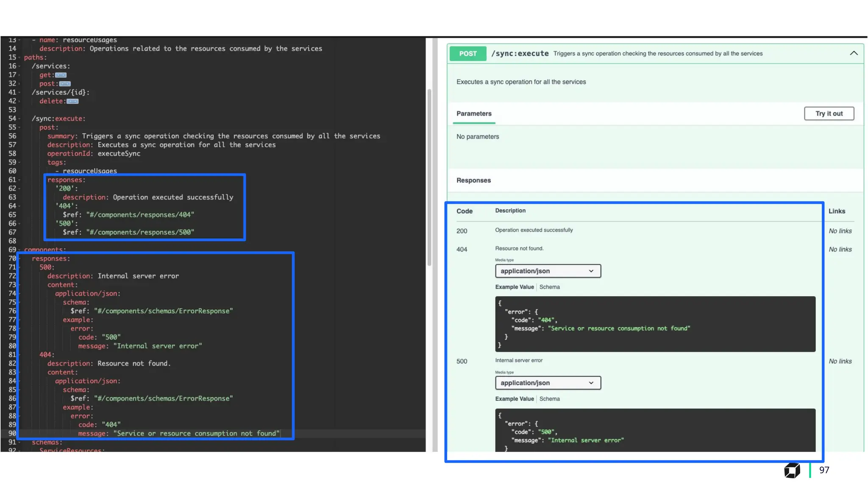Image resolution: width=868 pixels, height=488 pixels.
Task: Click the editor vertical scrollbar thumb
Action: click(429, 178)
